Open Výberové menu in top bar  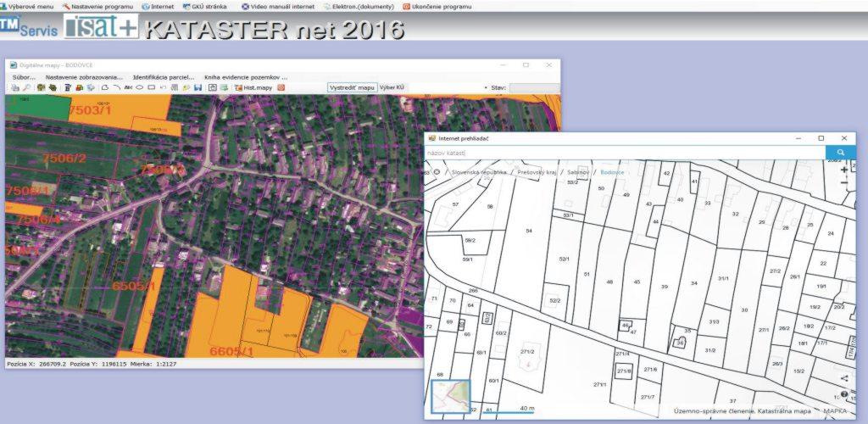(x=27, y=7)
